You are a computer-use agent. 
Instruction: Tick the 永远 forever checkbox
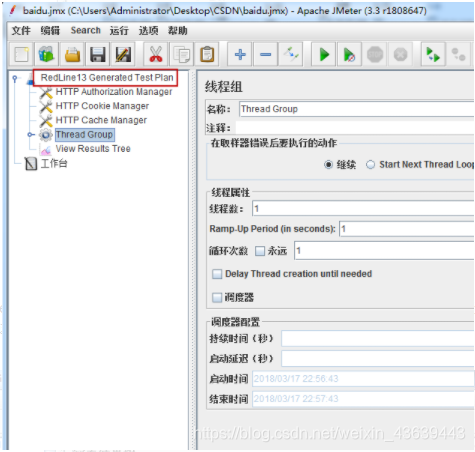pyautogui.click(x=260, y=251)
